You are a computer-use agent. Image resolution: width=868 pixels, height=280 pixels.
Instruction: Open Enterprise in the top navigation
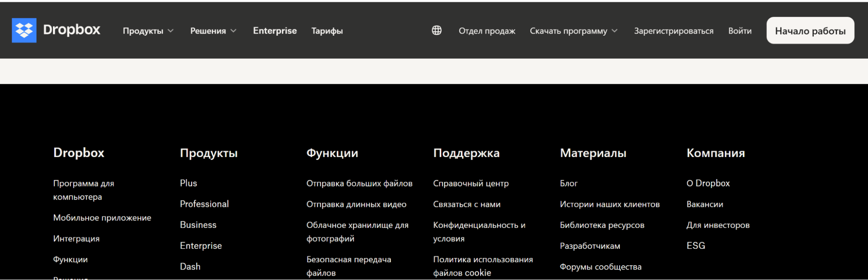click(275, 31)
